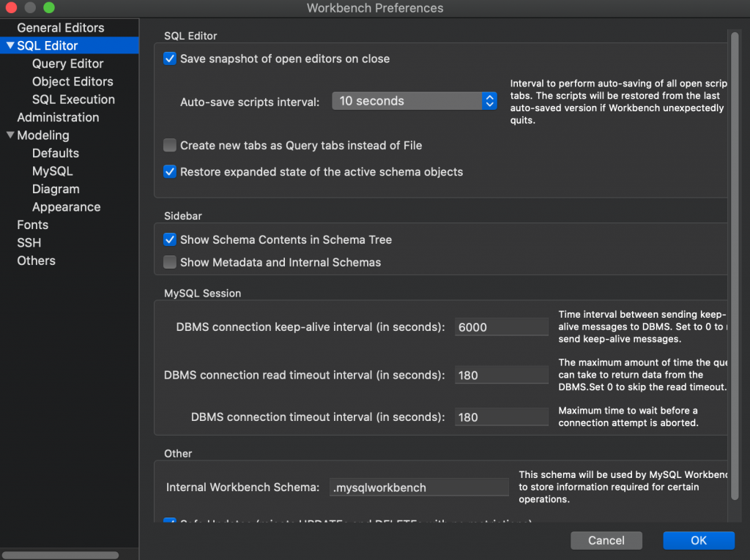This screenshot has height=560, width=750.
Task: Go to SQL Execution settings
Action: (x=73, y=100)
